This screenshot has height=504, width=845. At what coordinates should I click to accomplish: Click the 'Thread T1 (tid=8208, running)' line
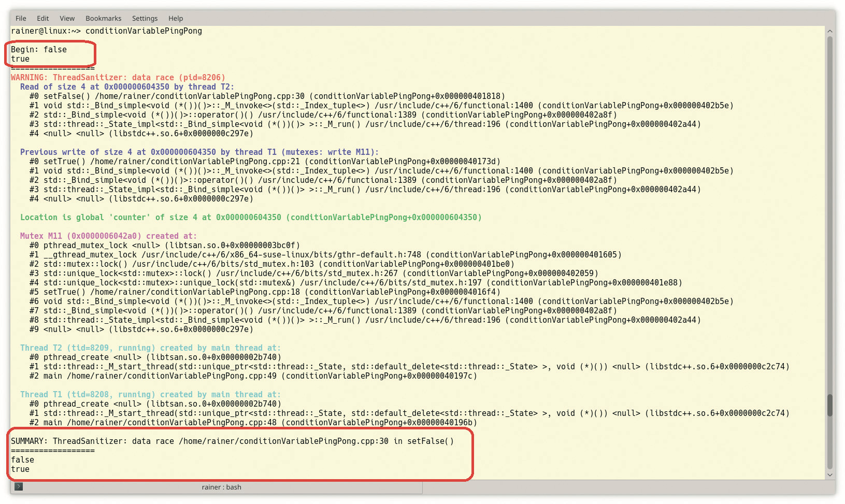[x=150, y=394]
